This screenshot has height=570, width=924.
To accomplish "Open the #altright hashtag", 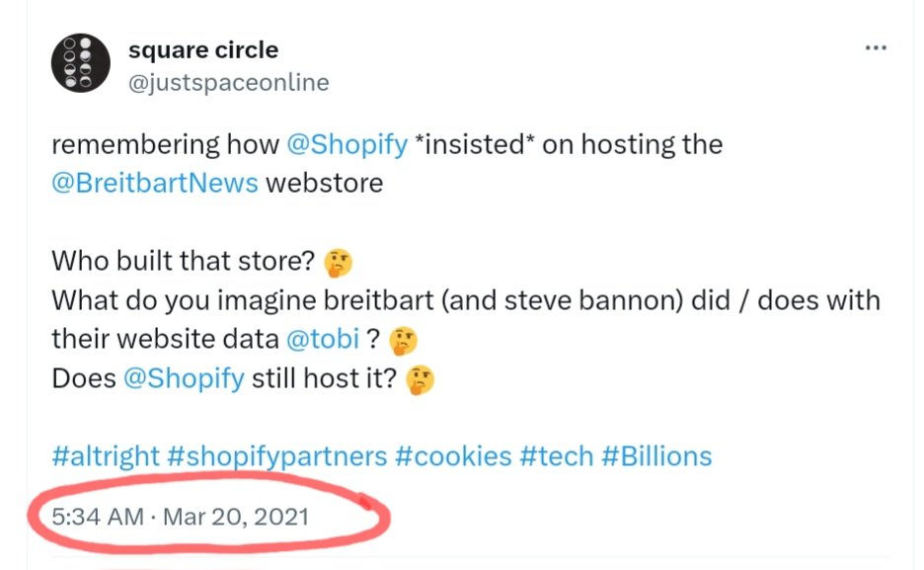I will point(106,456).
